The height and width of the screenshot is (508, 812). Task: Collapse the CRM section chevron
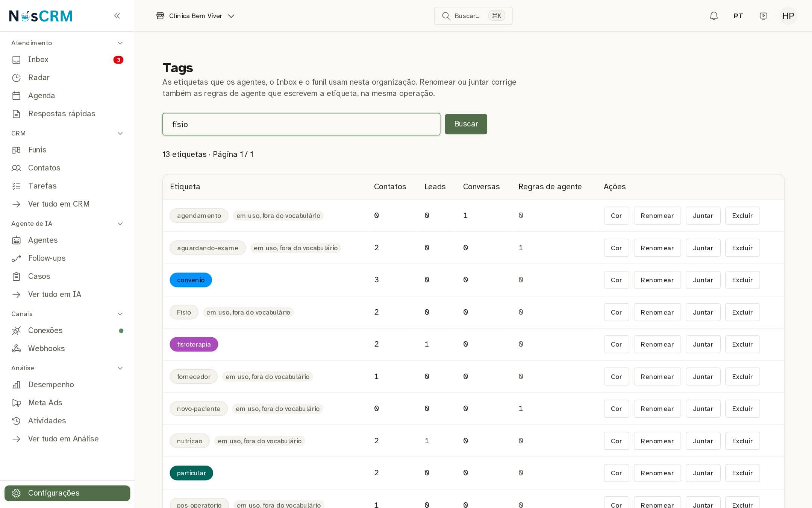[120, 134]
